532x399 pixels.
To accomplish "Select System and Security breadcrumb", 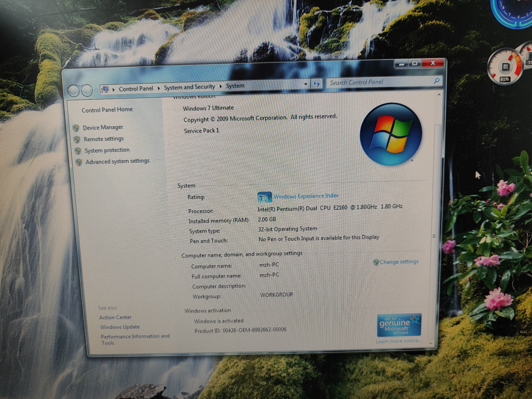I will pos(189,87).
